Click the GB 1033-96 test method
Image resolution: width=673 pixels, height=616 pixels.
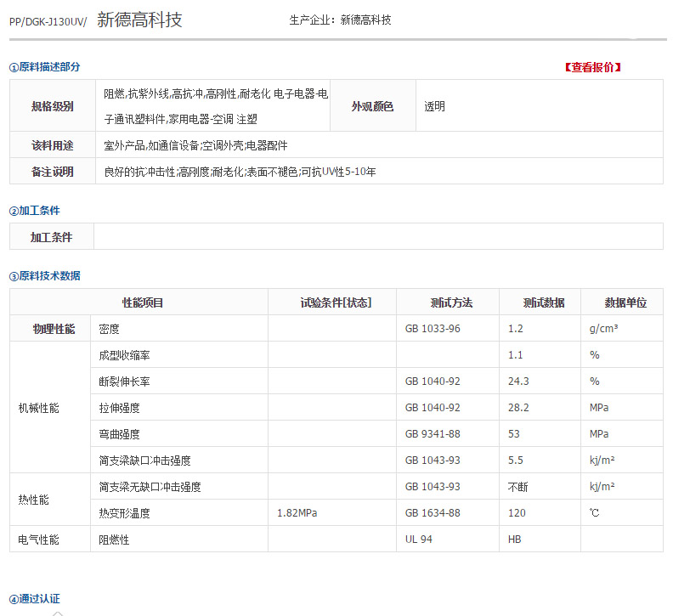tap(433, 329)
